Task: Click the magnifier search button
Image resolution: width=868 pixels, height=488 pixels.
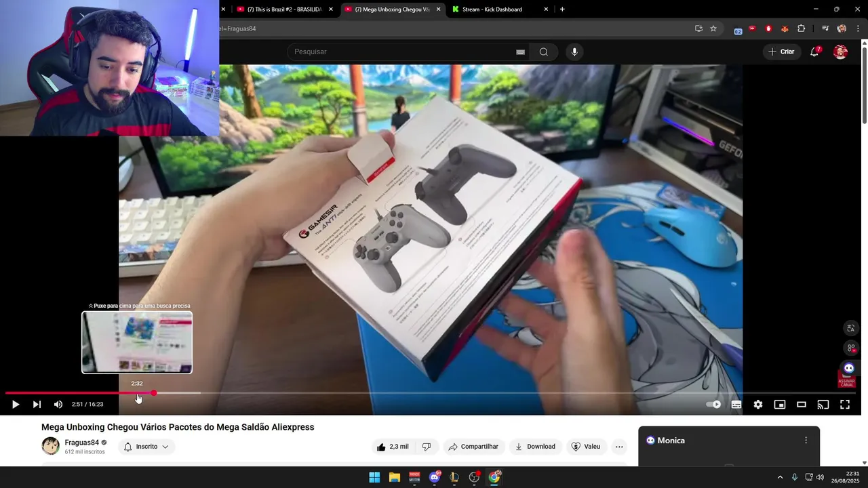Action: pos(544,52)
